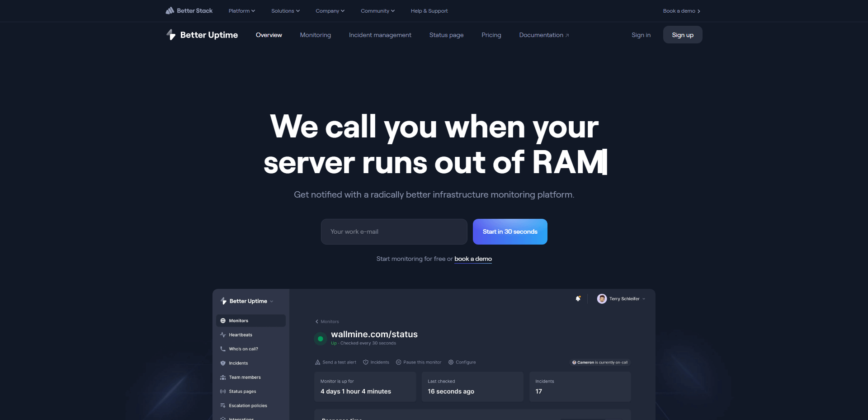Screen dimensions: 868x420
Task: Click the Sign up button
Action: click(683, 35)
